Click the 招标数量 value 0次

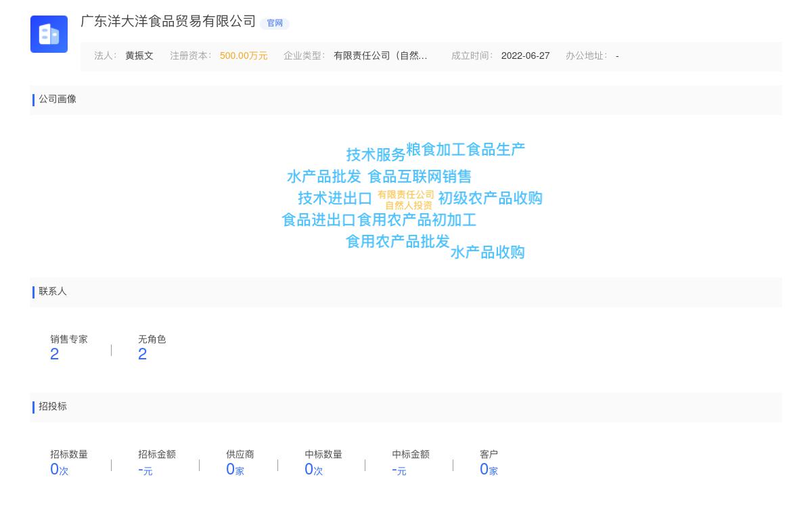[58, 469]
